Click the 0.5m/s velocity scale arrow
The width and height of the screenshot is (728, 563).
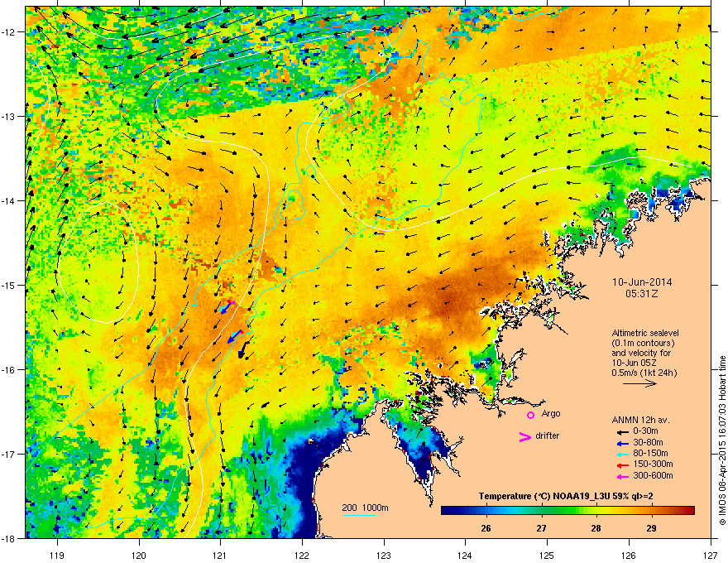[639, 383]
